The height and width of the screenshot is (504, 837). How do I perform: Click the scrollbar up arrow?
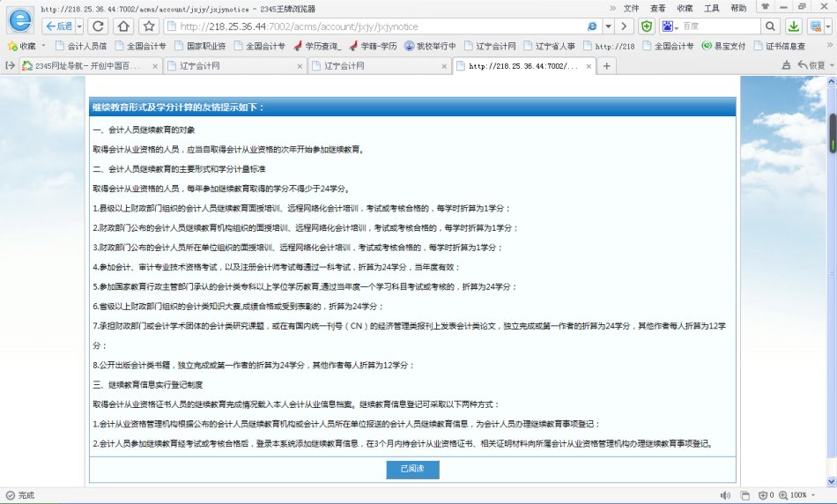[832, 82]
